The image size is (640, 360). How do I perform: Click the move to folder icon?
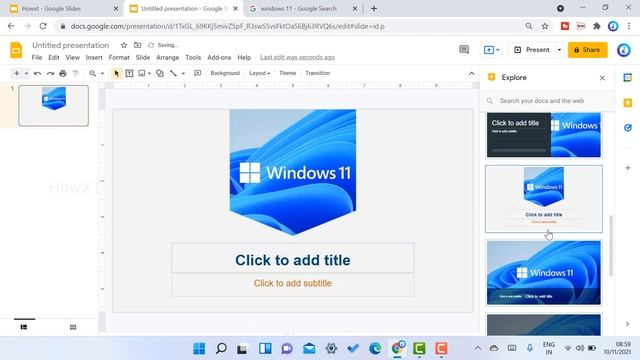137,45
